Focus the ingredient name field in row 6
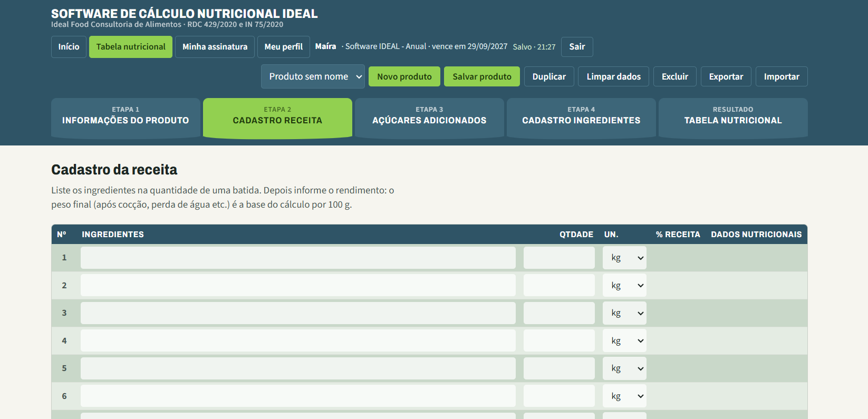This screenshot has height=419, width=868. coord(298,396)
